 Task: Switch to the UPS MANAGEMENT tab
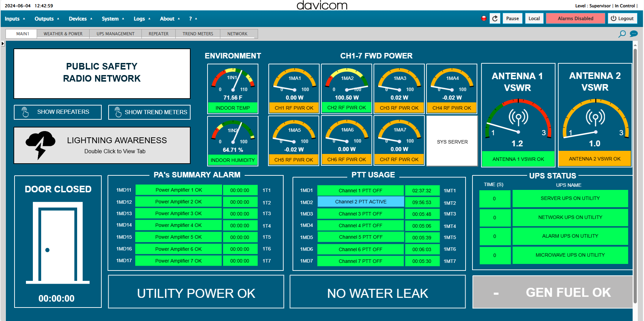pyautogui.click(x=116, y=34)
